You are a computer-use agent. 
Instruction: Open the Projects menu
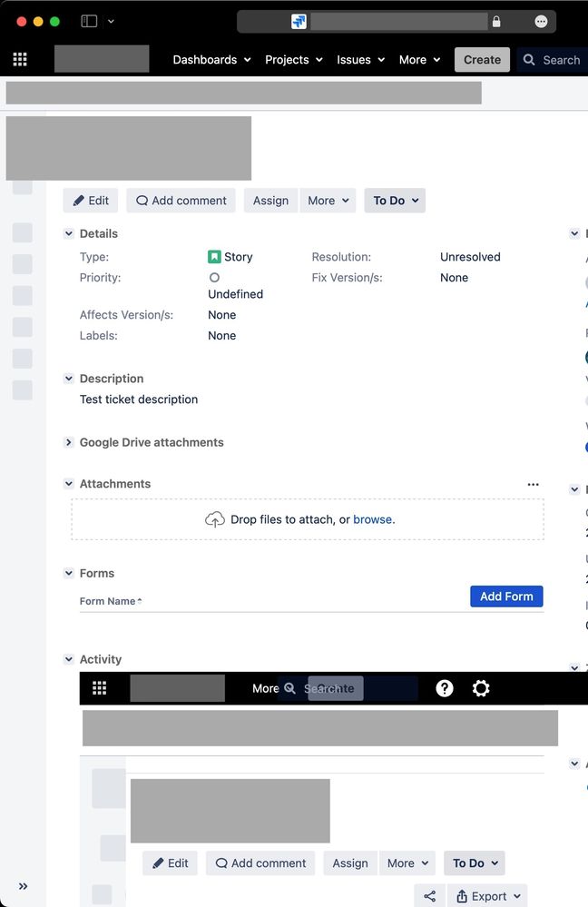294,60
